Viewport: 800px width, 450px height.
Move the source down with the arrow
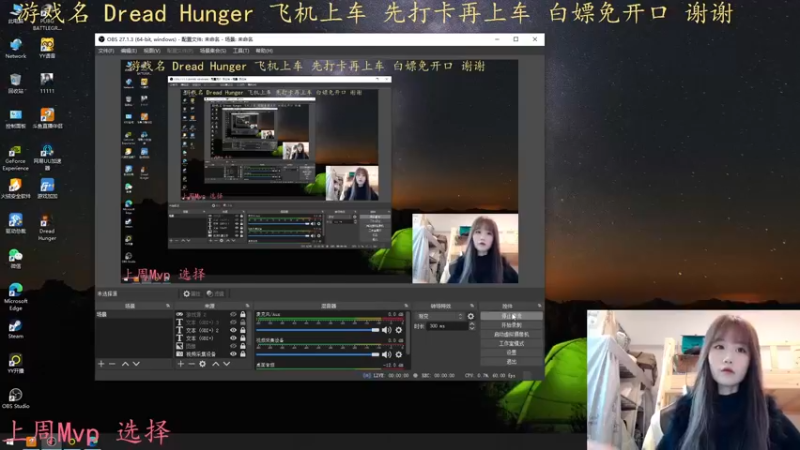(x=227, y=364)
